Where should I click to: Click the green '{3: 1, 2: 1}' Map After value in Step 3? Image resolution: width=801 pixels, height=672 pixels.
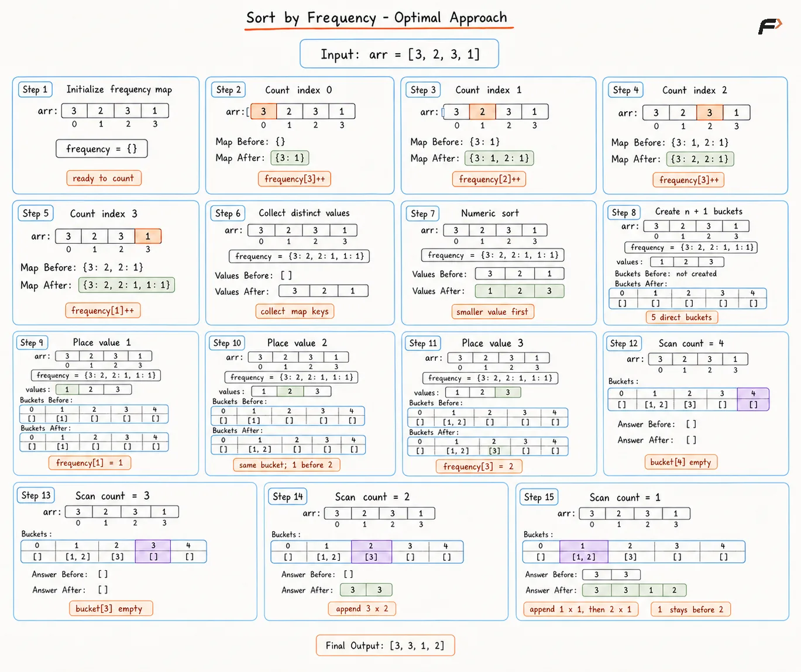pos(500,158)
